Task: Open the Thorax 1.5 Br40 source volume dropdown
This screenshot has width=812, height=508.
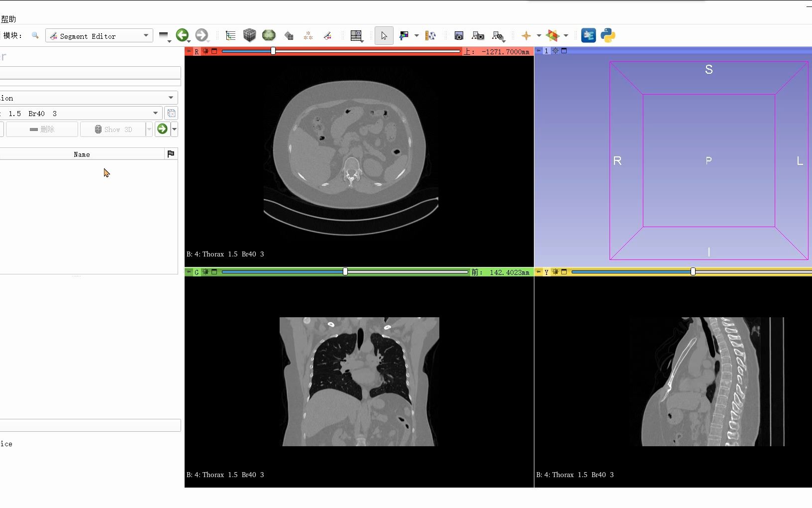Action: pyautogui.click(x=81, y=113)
